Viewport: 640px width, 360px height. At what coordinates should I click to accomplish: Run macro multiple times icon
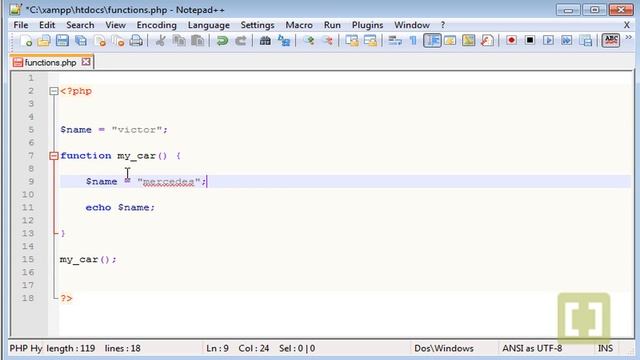pos(567,40)
